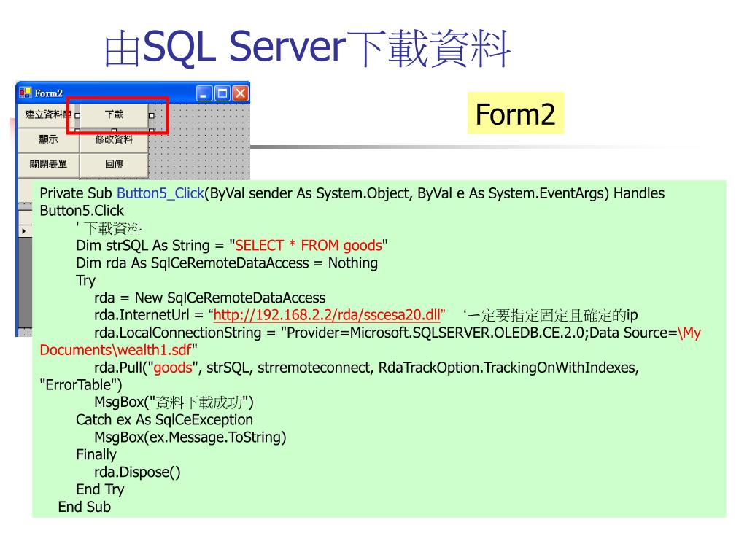This screenshot has height=560, width=747.
Task: Click the "Finally" keyword line
Action: coord(96,455)
